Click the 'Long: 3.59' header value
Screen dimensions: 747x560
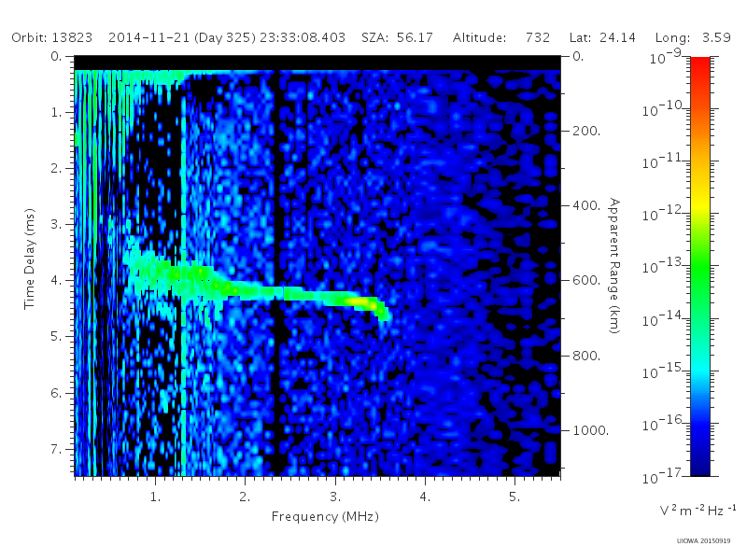click(693, 37)
